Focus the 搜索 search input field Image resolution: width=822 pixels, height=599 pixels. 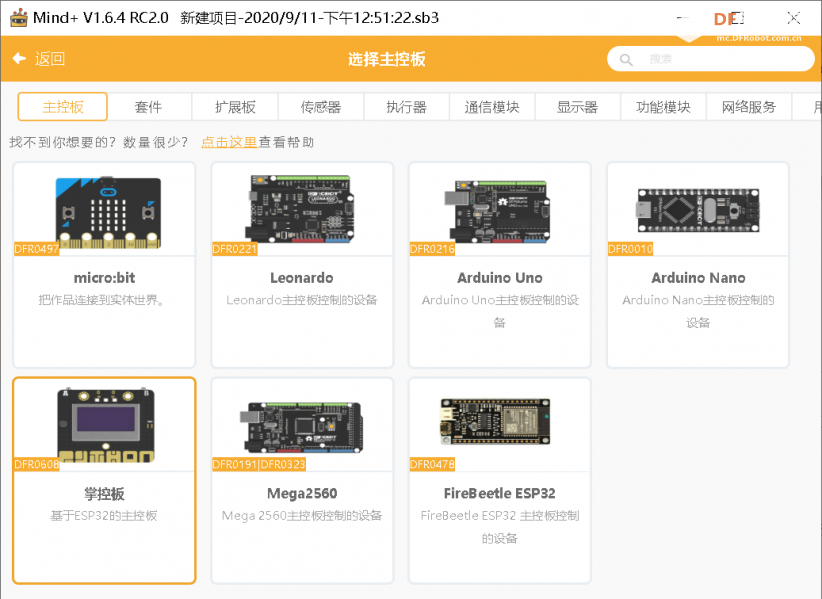[710, 59]
